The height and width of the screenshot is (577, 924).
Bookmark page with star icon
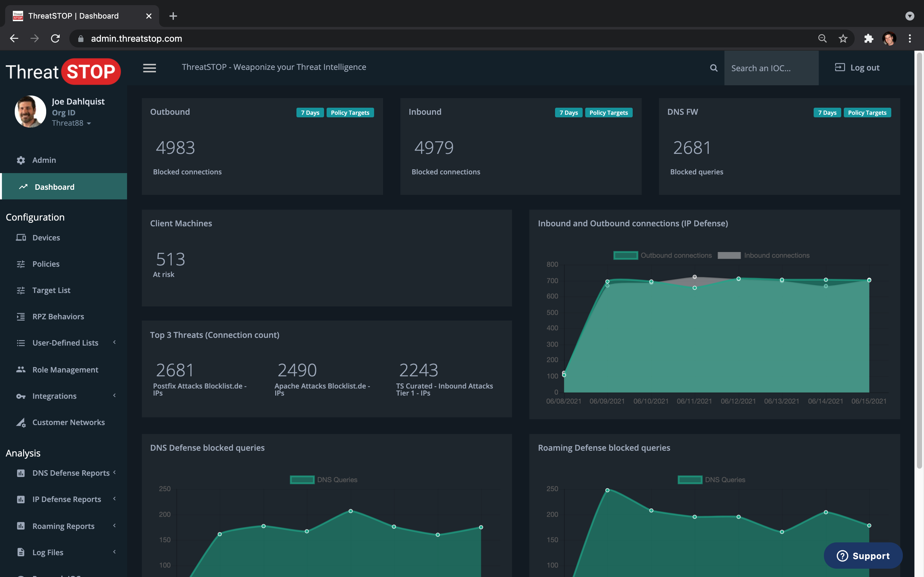coord(843,38)
